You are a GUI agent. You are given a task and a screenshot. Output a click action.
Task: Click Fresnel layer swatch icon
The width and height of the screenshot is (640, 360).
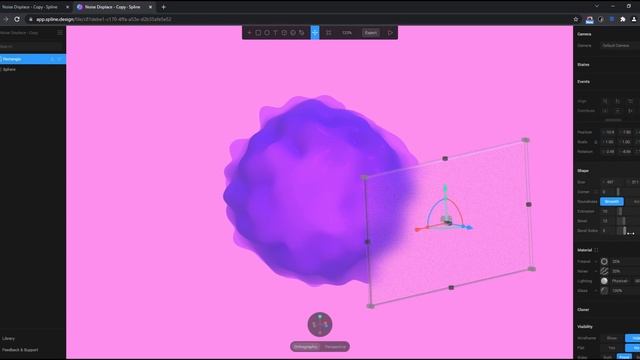(604, 261)
